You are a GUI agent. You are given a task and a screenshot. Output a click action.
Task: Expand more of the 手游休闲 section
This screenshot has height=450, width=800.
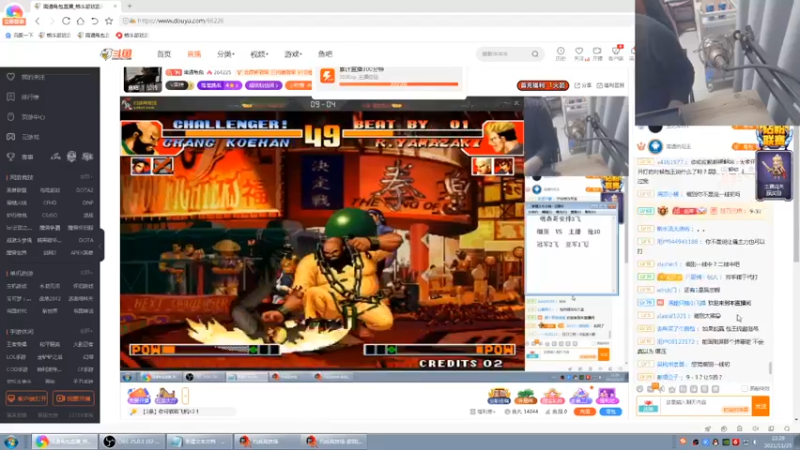pyautogui.click(x=86, y=332)
